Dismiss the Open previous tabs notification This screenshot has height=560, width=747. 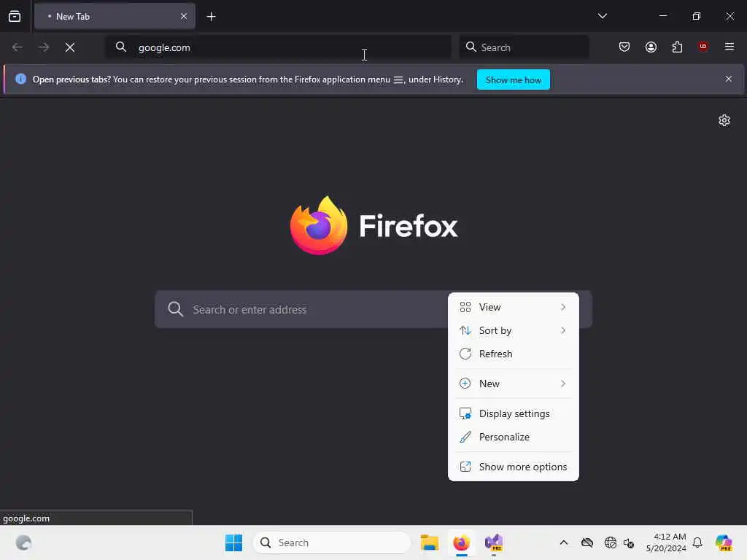[728, 79]
